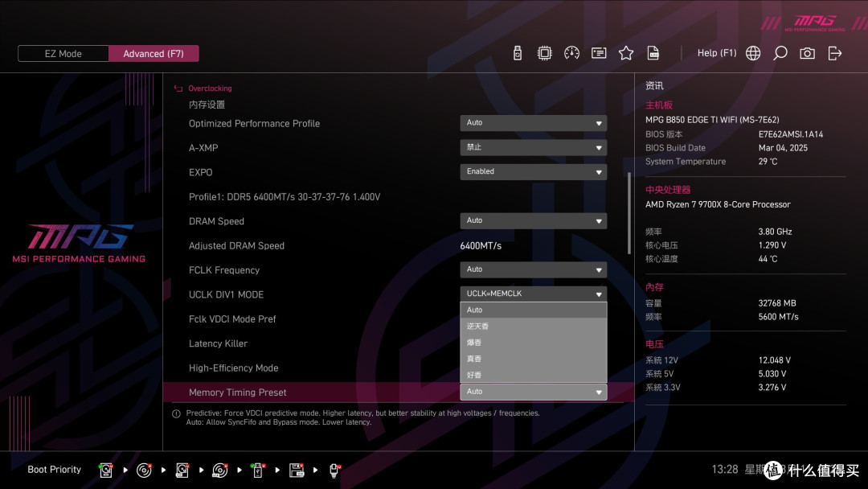
Task: Open Optimized Performance Profile dropdown
Action: click(533, 123)
